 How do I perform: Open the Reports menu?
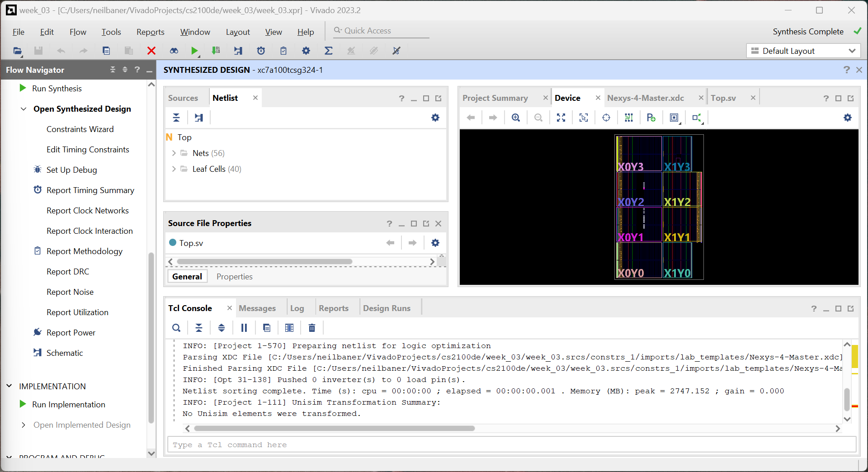click(151, 32)
